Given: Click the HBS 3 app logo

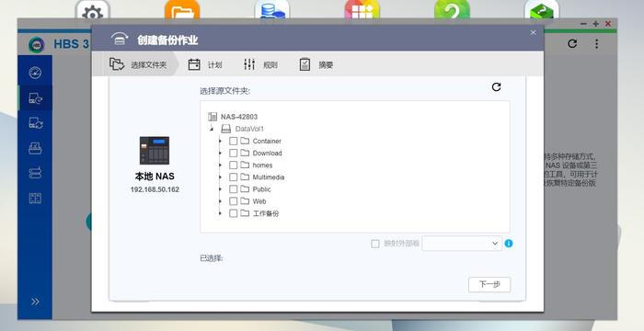Looking at the screenshot, I should 36,44.
